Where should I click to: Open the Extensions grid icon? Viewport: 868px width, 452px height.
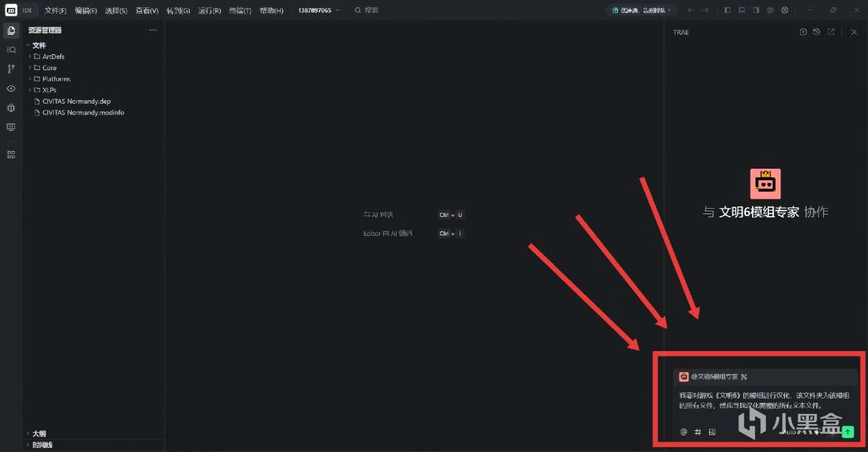click(11, 155)
